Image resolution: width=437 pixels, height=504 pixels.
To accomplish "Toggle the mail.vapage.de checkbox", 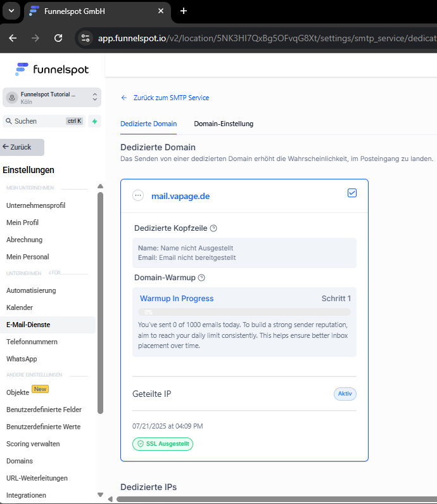I will (352, 193).
